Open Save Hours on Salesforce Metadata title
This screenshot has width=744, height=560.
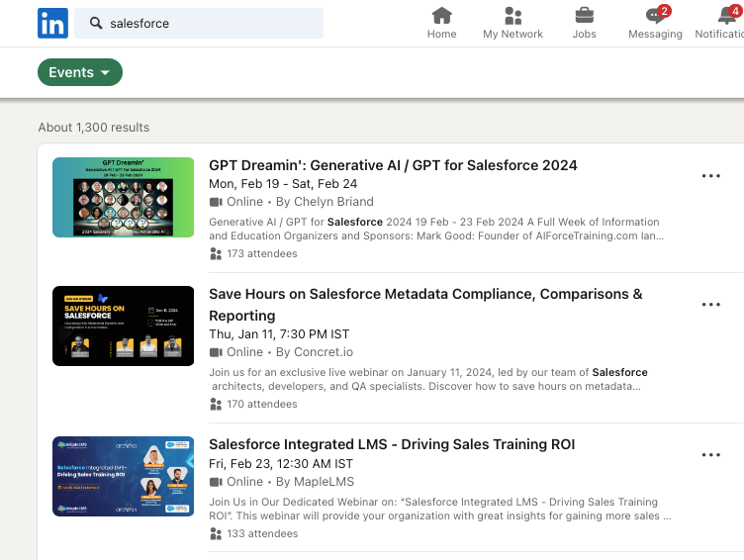click(x=425, y=305)
